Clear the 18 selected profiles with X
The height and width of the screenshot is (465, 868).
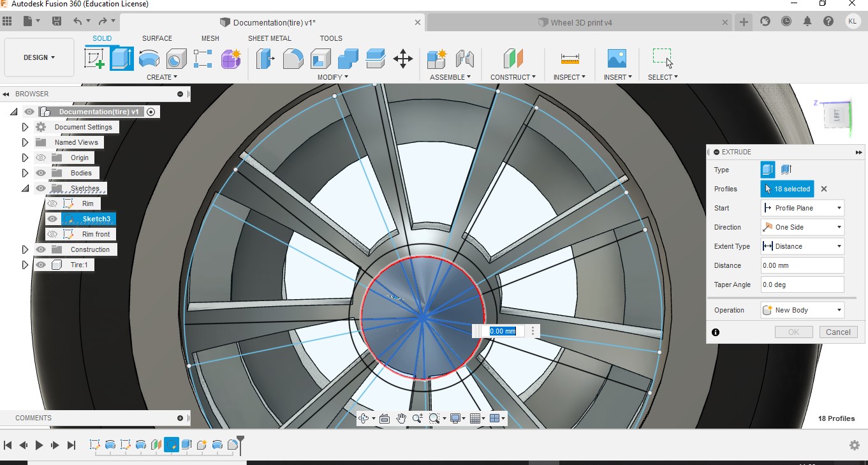click(x=824, y=189)
